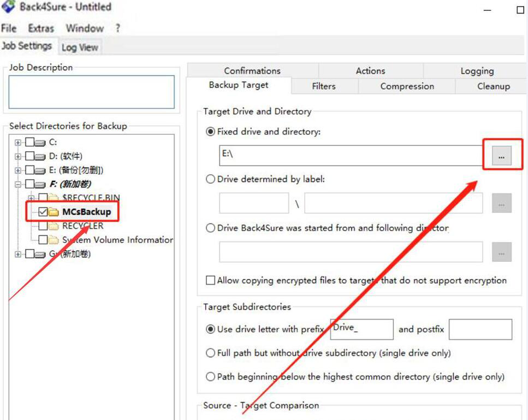Image resolution: width=528 pixels, height=420 pixels.
Task: Open the Logging tab
Action: coord(477,71)
